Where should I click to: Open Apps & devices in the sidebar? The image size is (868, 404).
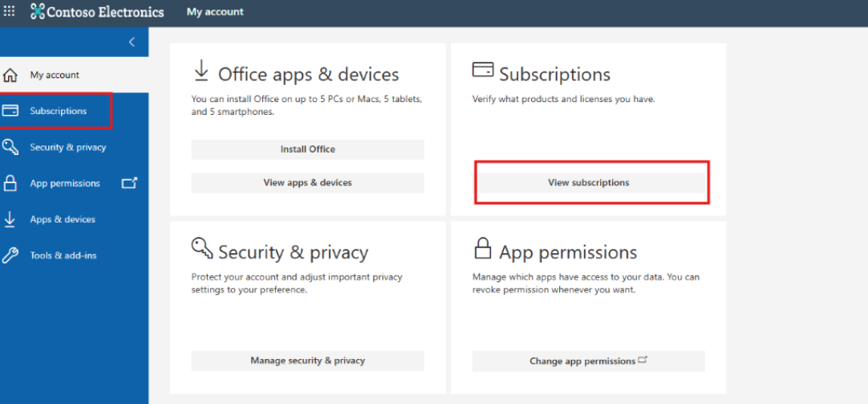point(74,219)
